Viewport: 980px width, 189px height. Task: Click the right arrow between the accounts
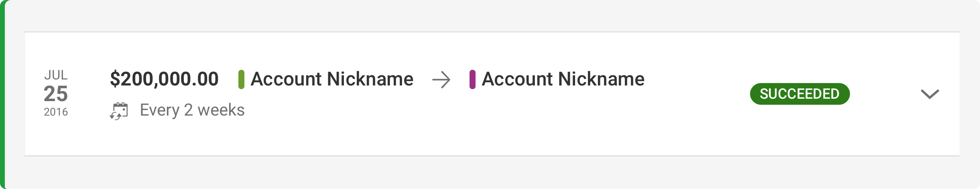(441, 80)
